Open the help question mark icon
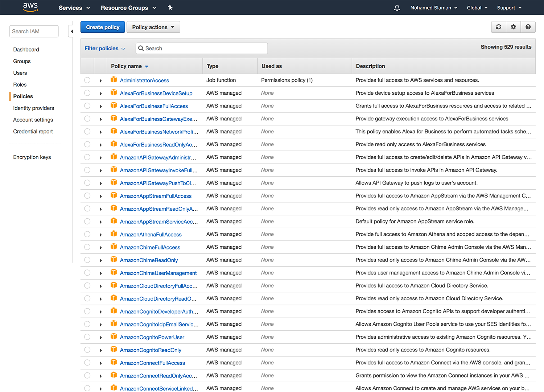Screen dimensions: 544x392 (x=528, y=27)
